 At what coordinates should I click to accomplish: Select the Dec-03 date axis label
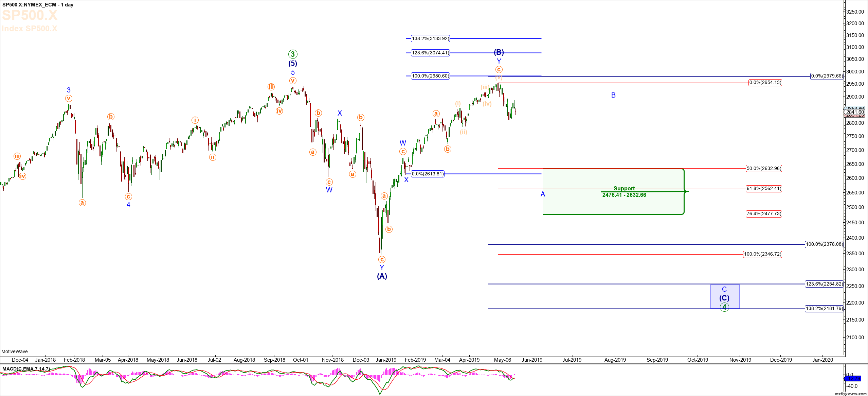pyautogui.click(x=361, y=360)
